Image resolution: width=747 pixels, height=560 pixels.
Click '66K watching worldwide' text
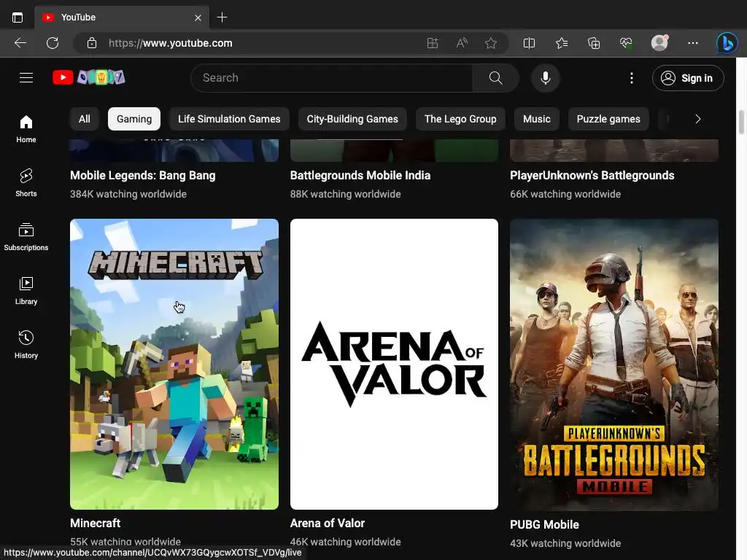point(565,194)
